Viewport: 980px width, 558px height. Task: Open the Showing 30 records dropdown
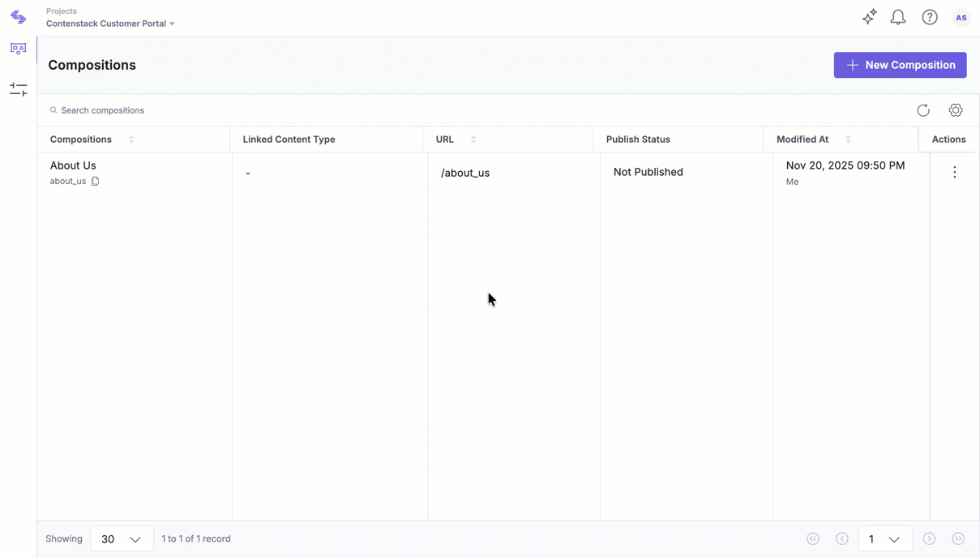point(122,538)
